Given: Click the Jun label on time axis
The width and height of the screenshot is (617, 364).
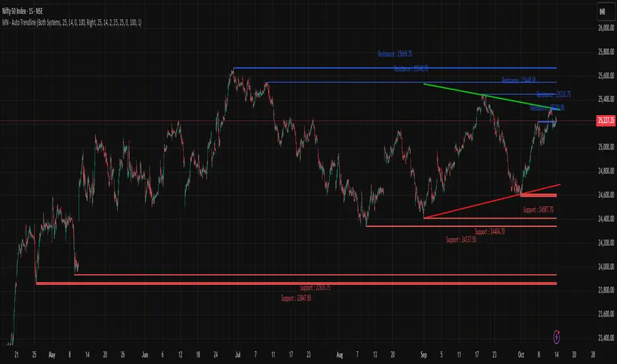Looking at the screenshot, I should 145,355.
